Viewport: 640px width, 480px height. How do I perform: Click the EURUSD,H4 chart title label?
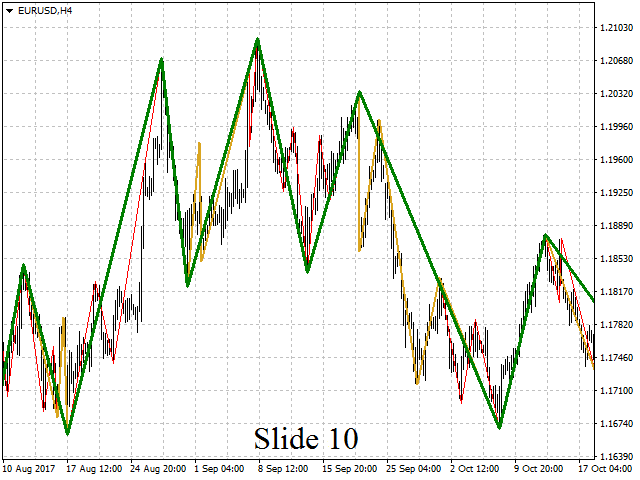[45, 10]
